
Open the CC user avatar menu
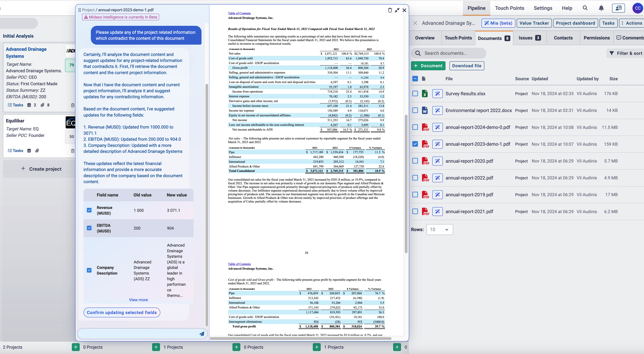[637, 8]
